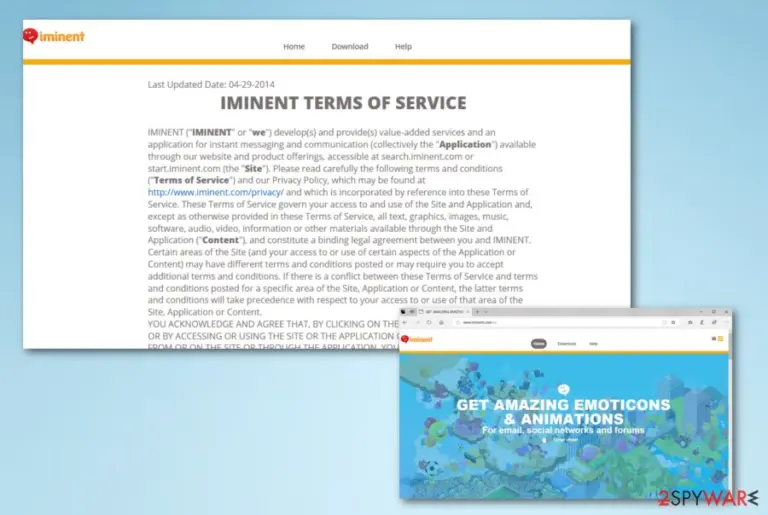The image size is (768, 515).
Task: Click the Download button under emoticons banner
Action: tap(560, 440)
